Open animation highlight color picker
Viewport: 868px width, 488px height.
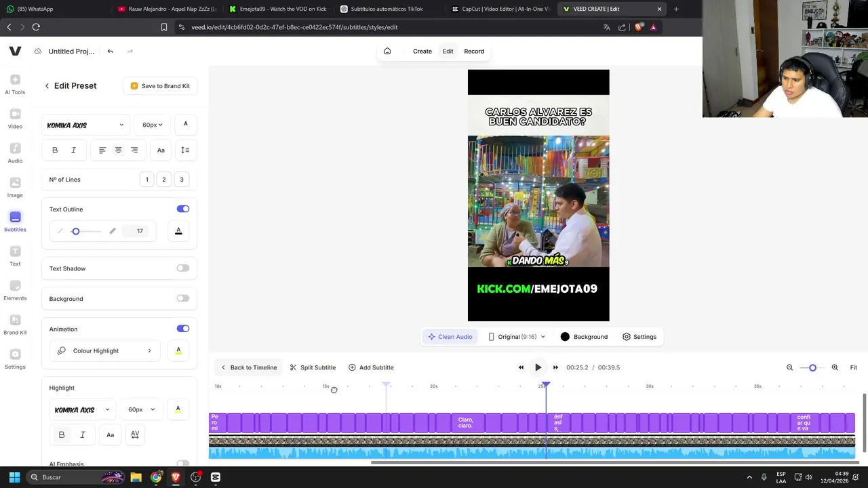pyautogui.click(x=178, y=350)
